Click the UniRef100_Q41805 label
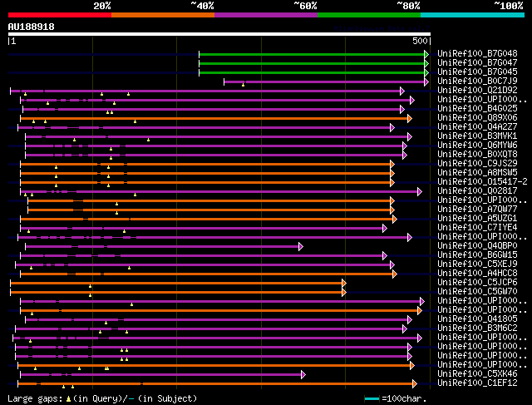 pos(477,319)
